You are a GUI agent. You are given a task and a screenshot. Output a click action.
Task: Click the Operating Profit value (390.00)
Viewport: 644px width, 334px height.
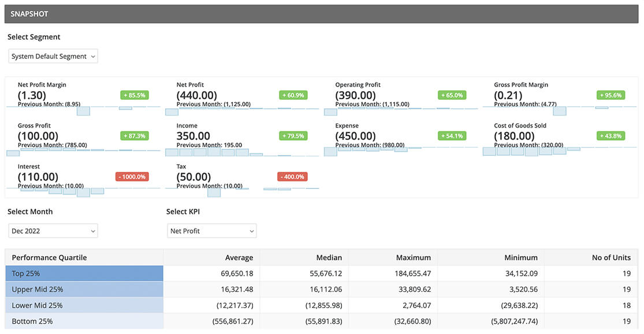355,95
